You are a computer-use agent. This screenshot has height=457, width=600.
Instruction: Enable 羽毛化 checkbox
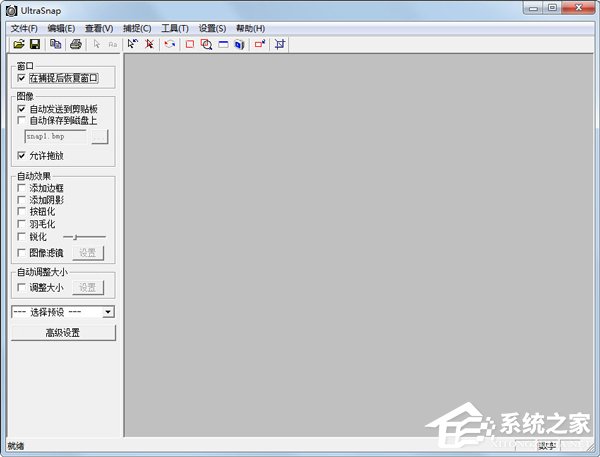pyautogui.click(x=21, y=224)
